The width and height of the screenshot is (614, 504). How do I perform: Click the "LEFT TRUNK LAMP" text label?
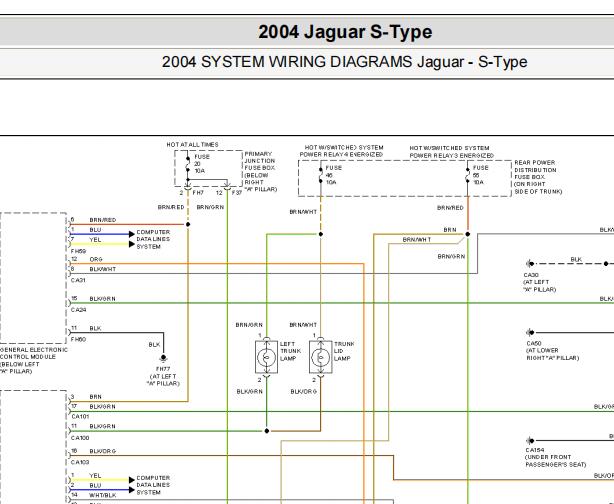[x=290, y=351]
